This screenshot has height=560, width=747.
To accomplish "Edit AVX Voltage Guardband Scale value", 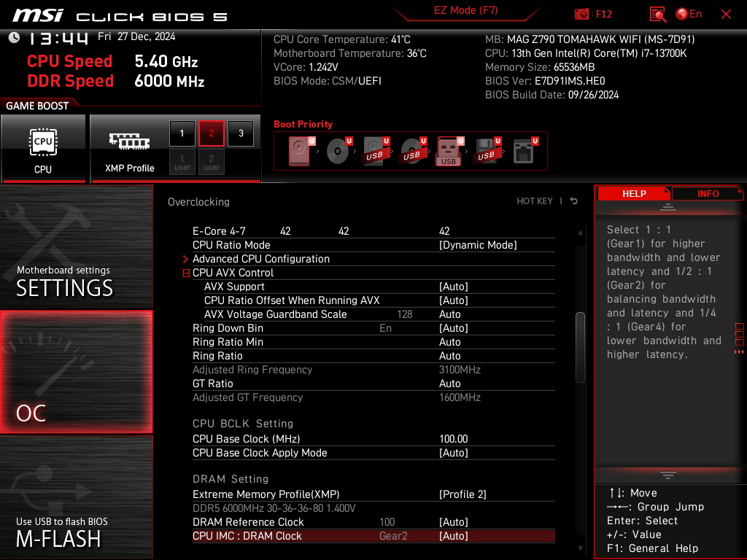I will pyautogui.click(x=449, y=314).
